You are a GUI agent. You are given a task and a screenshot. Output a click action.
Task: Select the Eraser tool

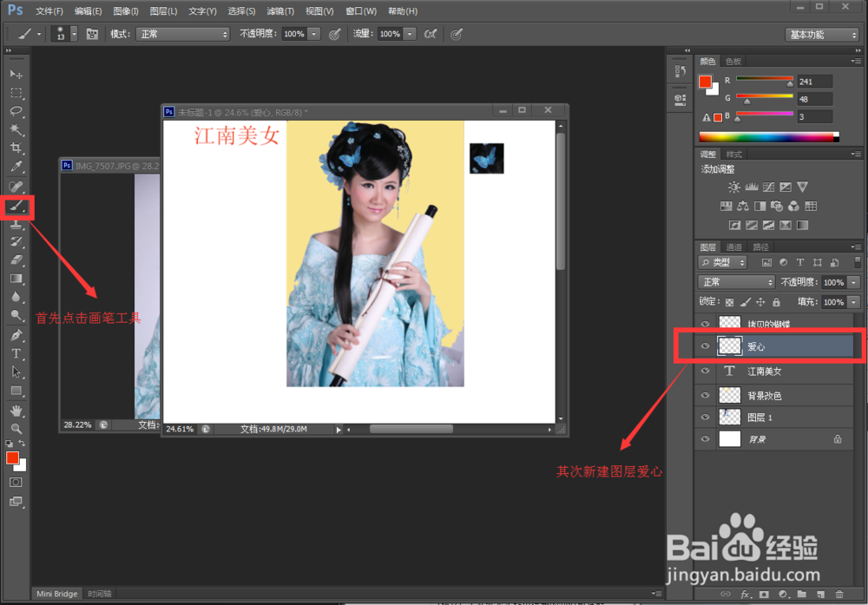click(x=16, y=260)
